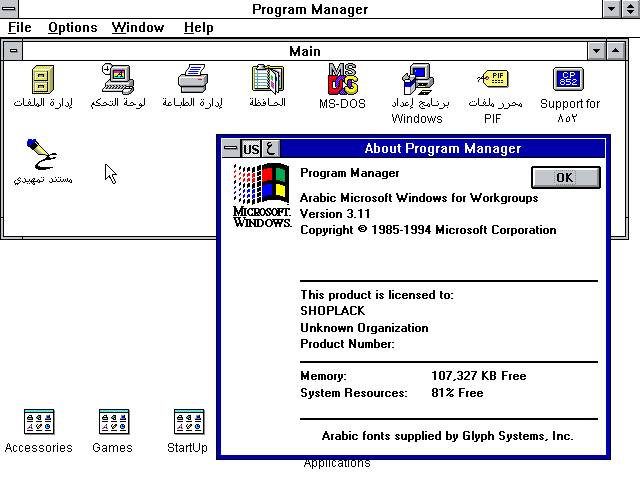
Task: Open the Clipboard Viewer icon
Action: [x=268, y=79]
